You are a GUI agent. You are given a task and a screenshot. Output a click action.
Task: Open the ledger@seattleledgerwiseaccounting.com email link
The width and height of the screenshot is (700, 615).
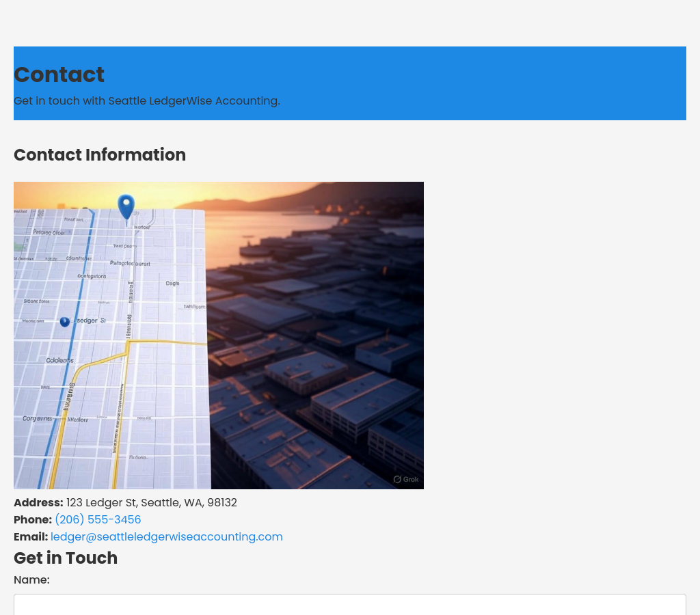166,536
